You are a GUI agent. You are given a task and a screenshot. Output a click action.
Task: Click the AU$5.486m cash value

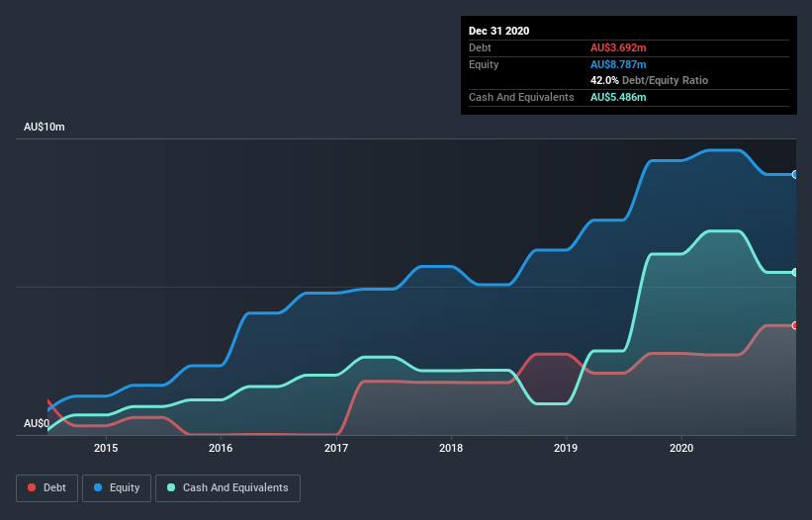[618, 97]
